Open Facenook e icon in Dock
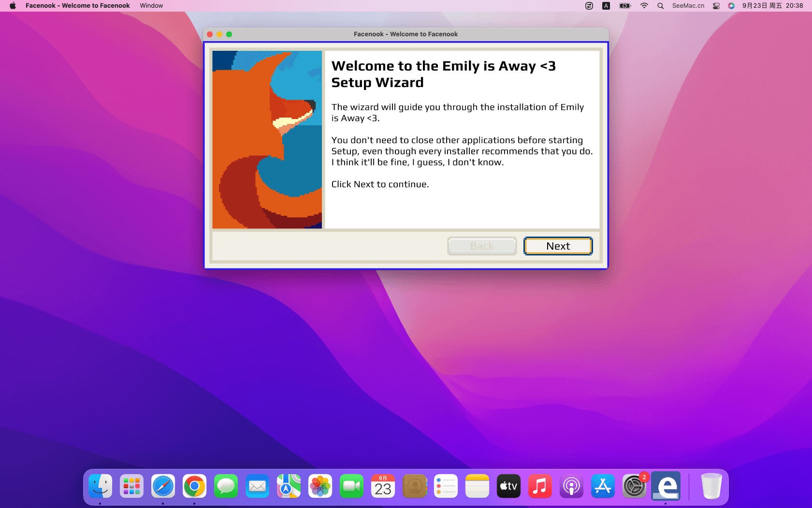 coord(666,486)
